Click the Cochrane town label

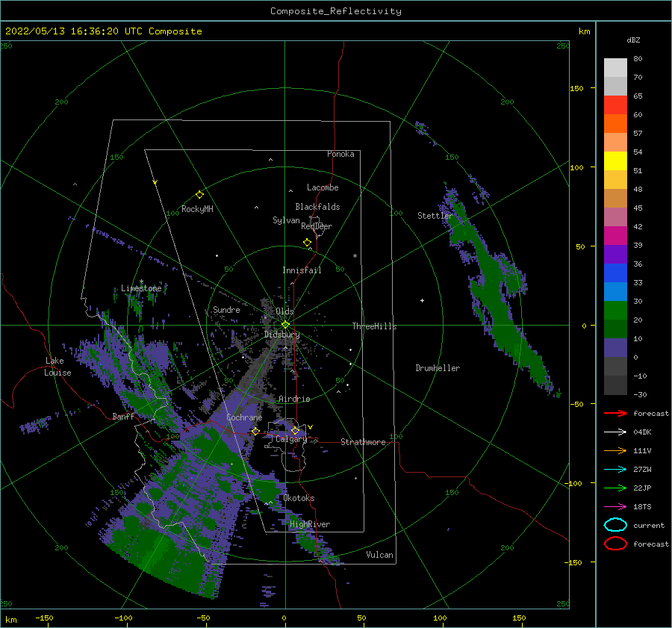pos(244,417)
